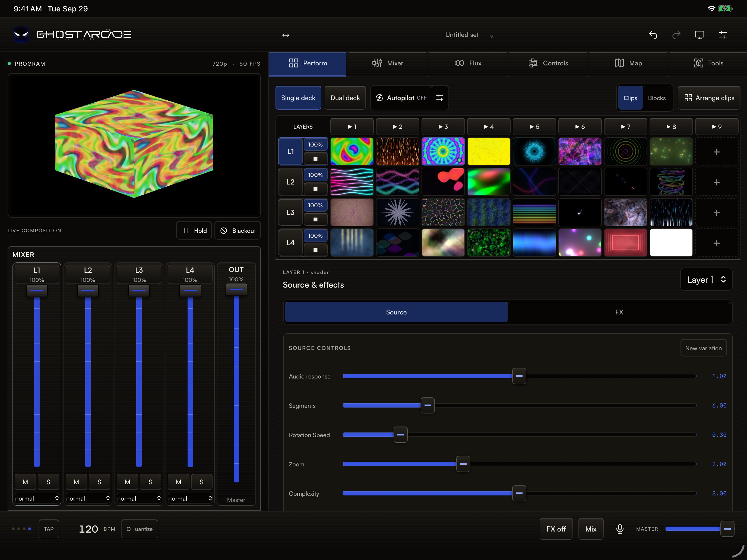Click the Ghost Arcade logo icon
Image resolution: width=747 pixels, height=560 pixels.
pyautogui.click(x=21, y=34)
